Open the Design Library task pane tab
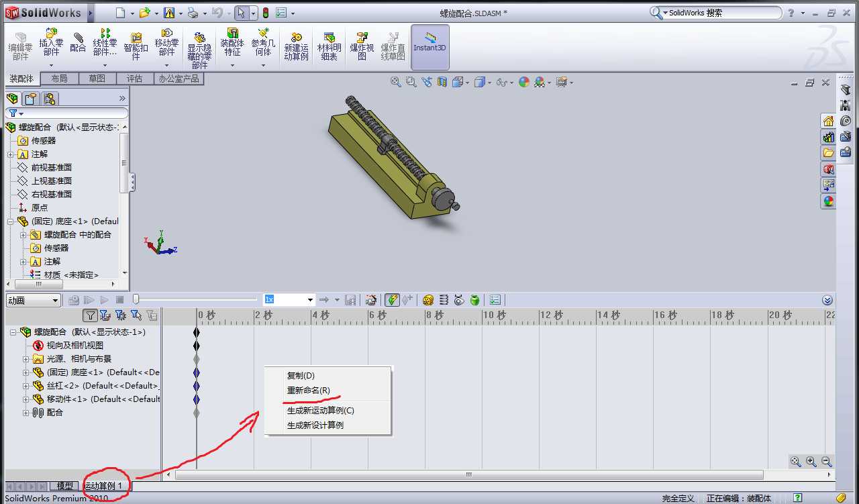 click(829, 137)
